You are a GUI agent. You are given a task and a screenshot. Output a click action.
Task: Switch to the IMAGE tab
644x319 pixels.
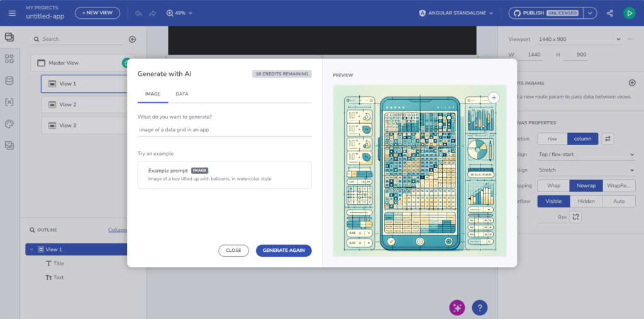[x=153, y=94]
